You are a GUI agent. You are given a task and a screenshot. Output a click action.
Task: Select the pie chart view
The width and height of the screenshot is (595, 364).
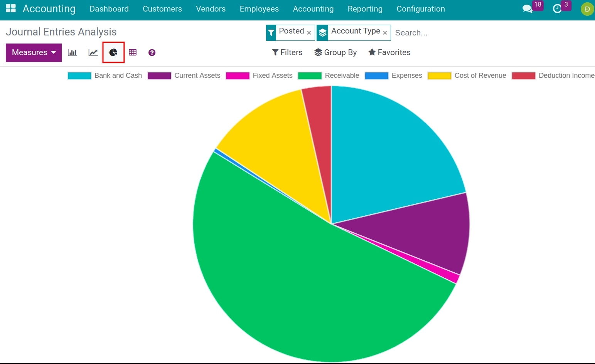point(113,52)
